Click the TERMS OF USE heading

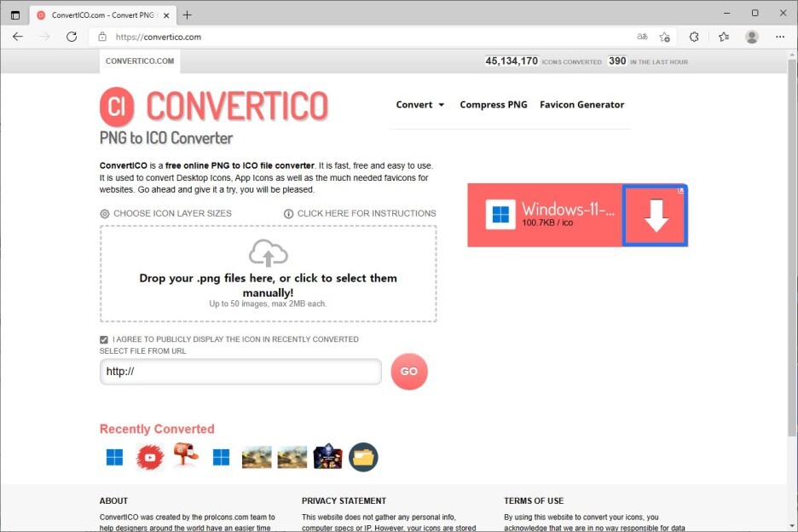[534, 501]
